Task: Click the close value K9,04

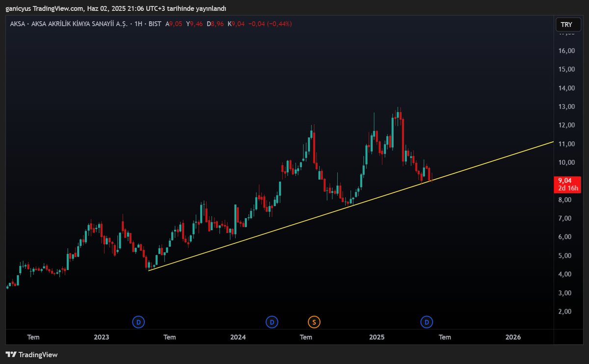Action: click(236, 24)
